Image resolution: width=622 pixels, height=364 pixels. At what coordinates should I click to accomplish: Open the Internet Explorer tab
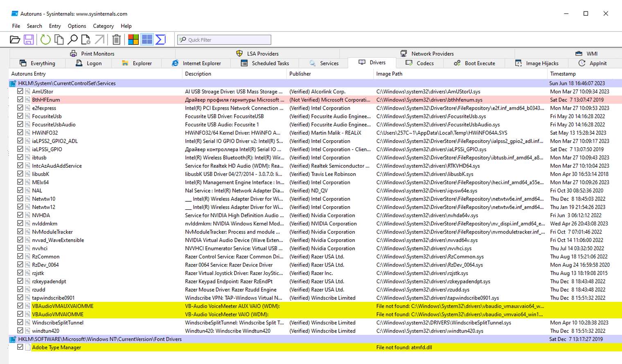coord(196,63)
